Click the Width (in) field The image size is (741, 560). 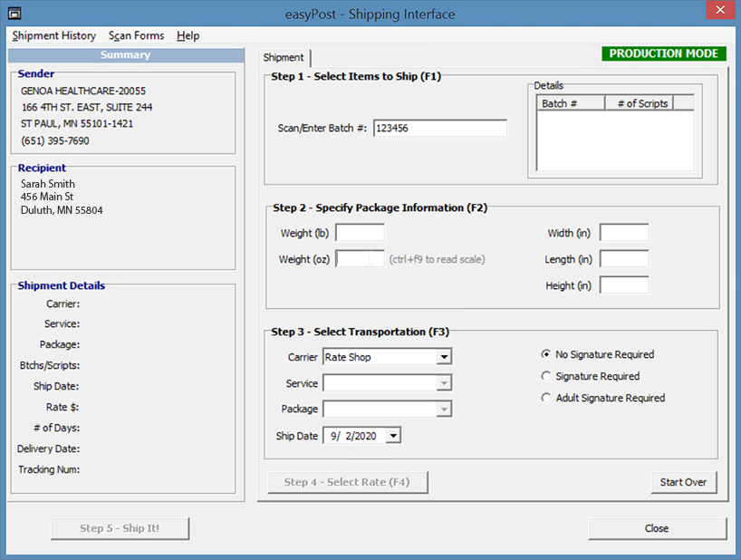[624, 233]
